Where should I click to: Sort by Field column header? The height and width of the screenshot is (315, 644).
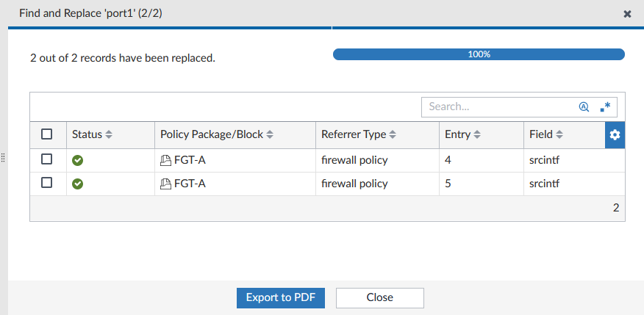[546, 135]
